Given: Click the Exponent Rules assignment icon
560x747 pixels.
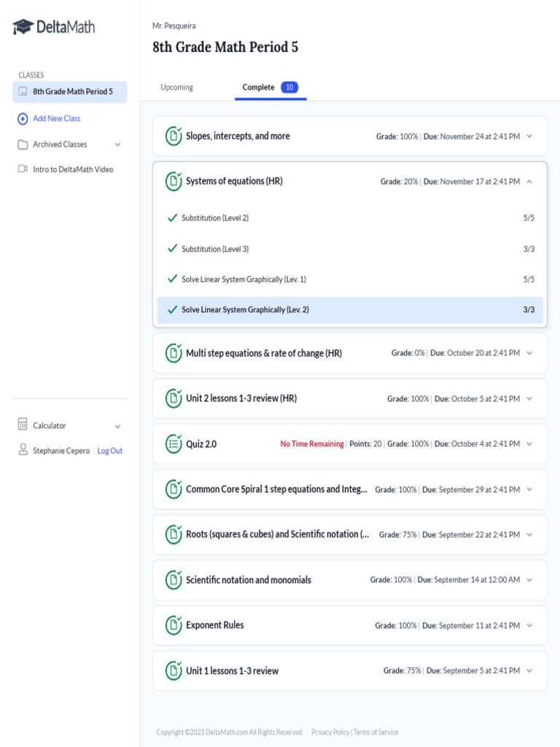Looking at the screenshot, I should (x=174, y=625).
